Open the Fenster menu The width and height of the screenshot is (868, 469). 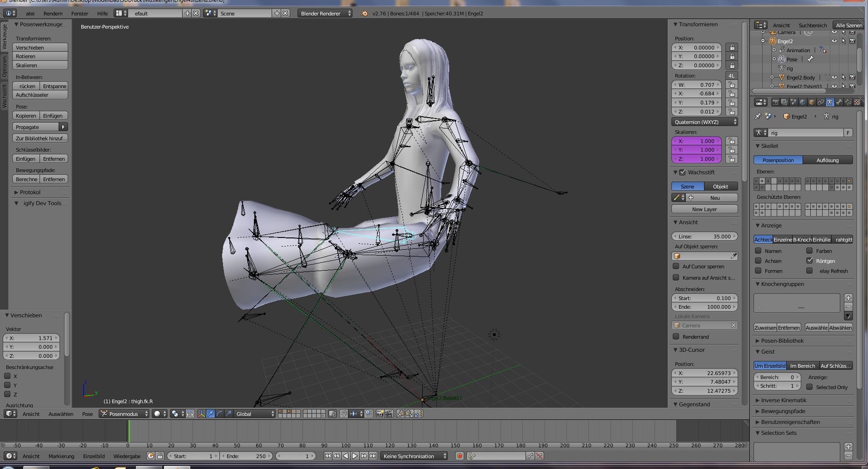pos(79,13)
